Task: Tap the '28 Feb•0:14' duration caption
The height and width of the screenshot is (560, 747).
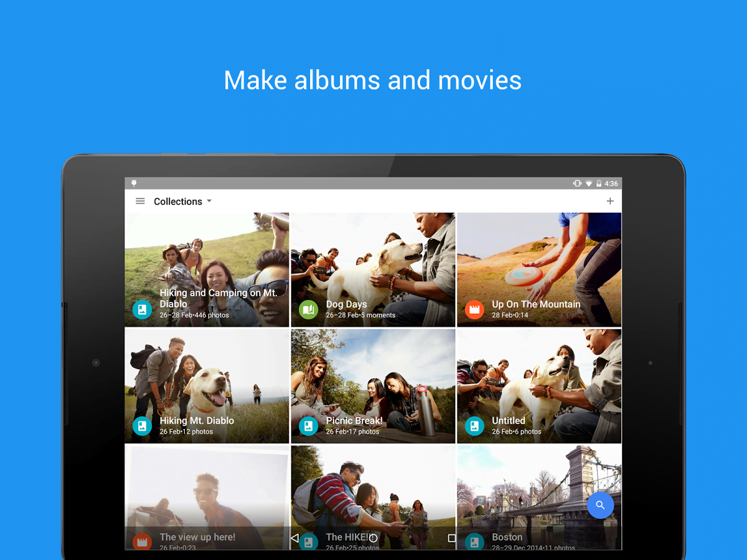Action: [510, 315]
